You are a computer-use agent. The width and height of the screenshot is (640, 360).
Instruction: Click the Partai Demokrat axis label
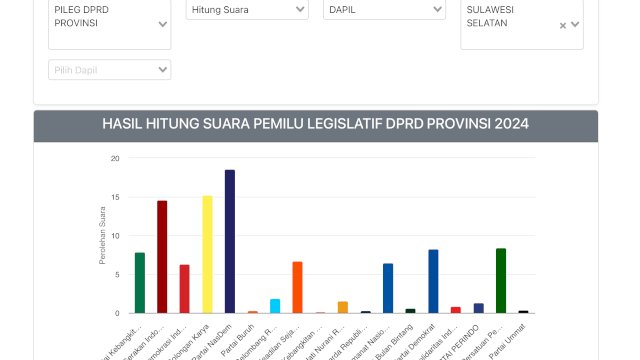[x=417, y=342]
